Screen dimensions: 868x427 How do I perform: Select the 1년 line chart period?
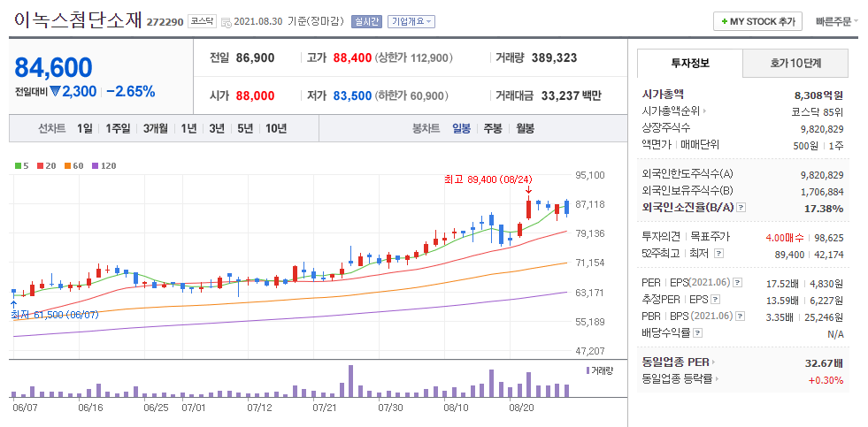click(188, 129)
